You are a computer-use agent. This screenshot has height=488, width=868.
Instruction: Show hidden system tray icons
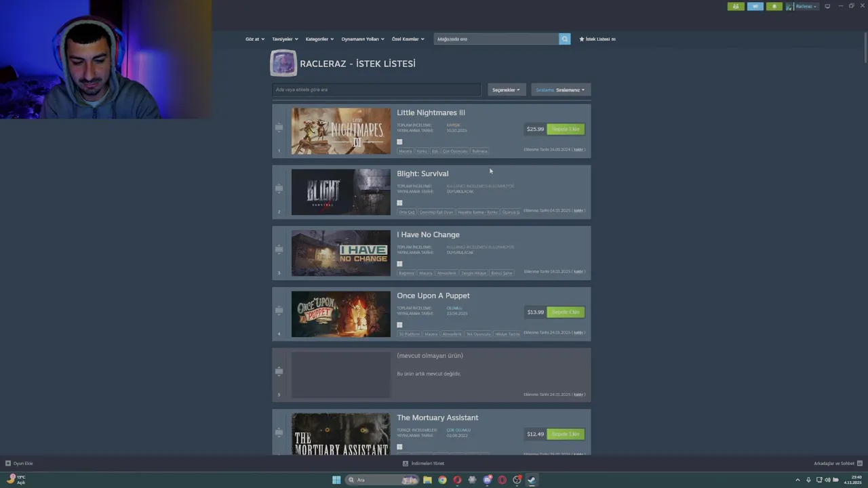pyautogui.click(x=797, y=480)
